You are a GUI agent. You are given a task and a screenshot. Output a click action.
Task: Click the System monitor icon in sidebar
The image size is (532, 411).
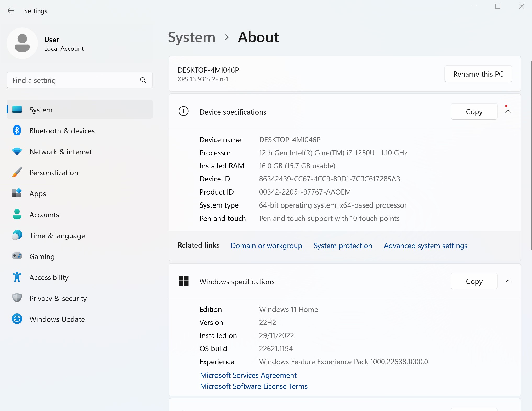point(17,110)
